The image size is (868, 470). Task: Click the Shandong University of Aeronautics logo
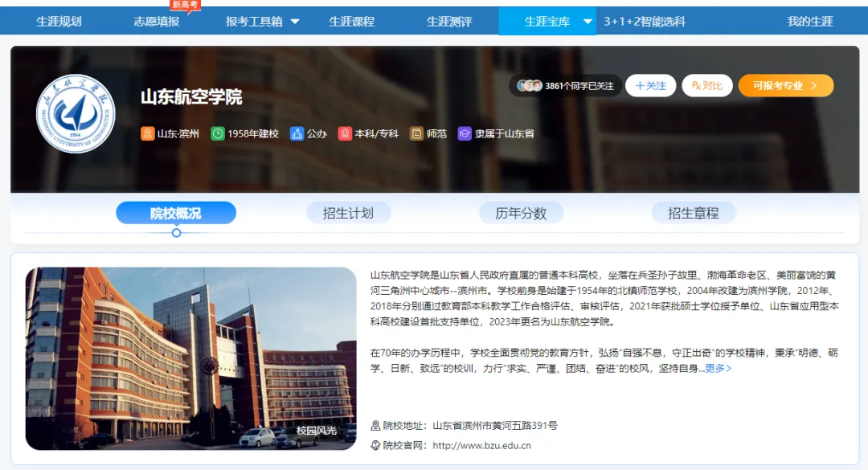coord(76,113)
